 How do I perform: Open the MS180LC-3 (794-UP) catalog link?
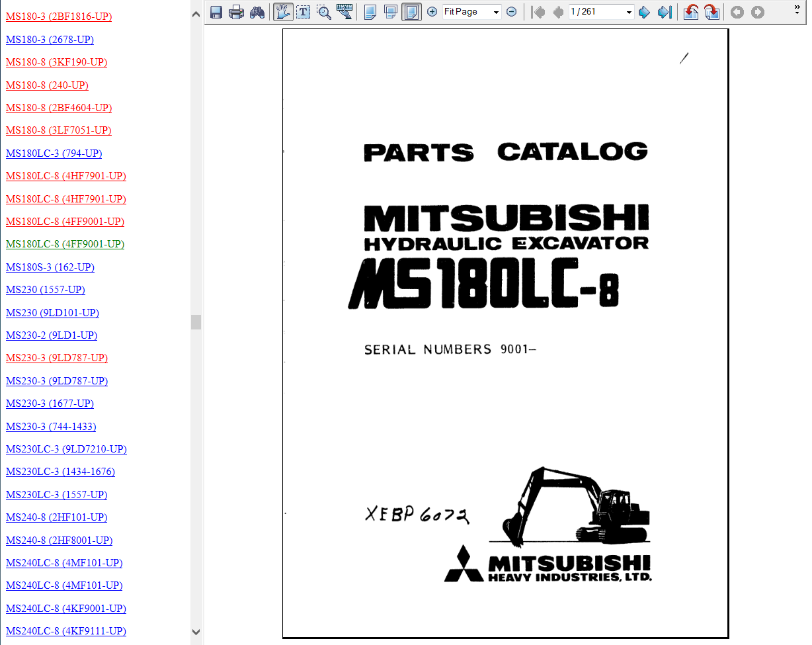(54, 153)
